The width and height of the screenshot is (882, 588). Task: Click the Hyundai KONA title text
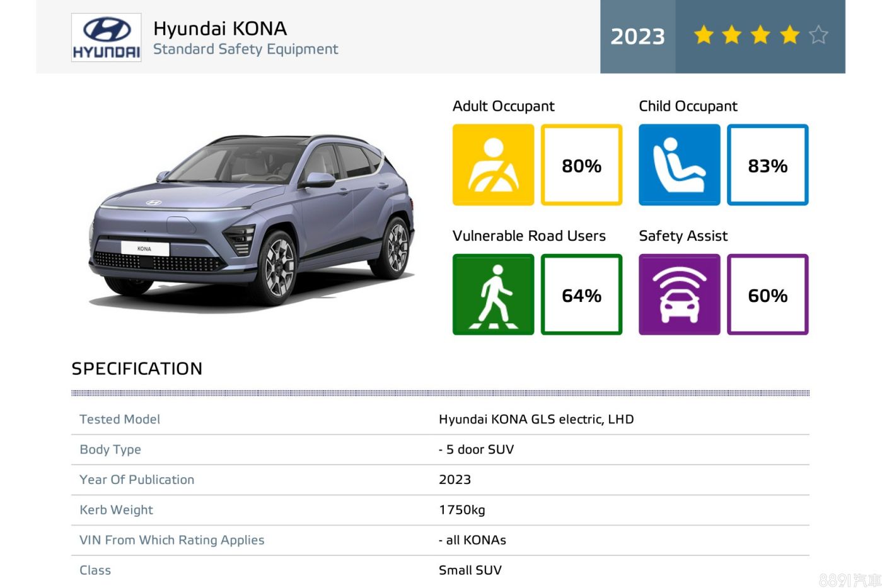[x=220, y=28]
